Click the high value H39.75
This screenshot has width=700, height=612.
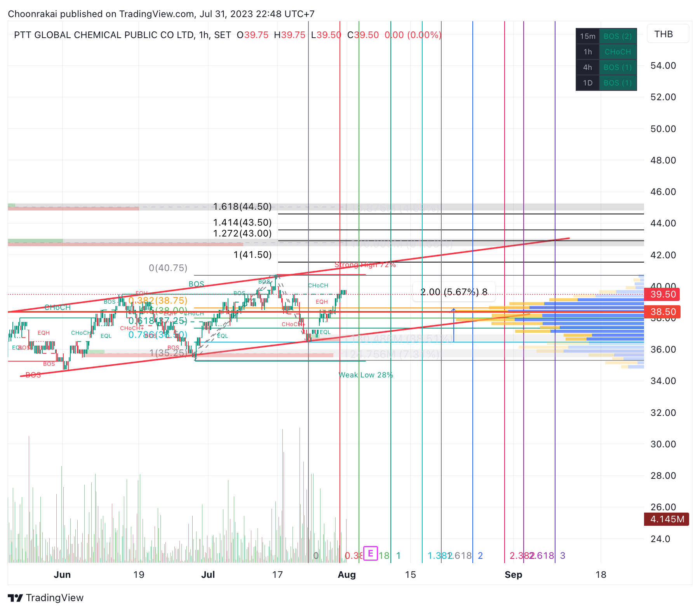point(289,35)
